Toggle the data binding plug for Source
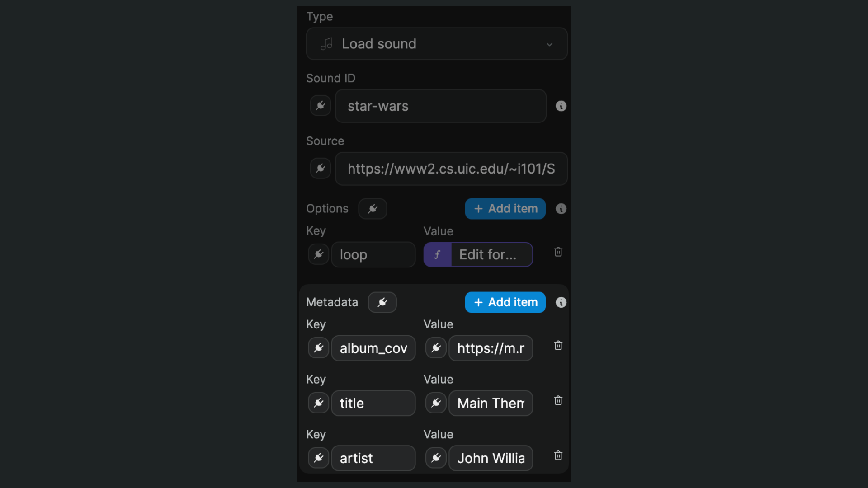Image resolution: width=868 pixels, height=488 pixels. pos(320,169)
